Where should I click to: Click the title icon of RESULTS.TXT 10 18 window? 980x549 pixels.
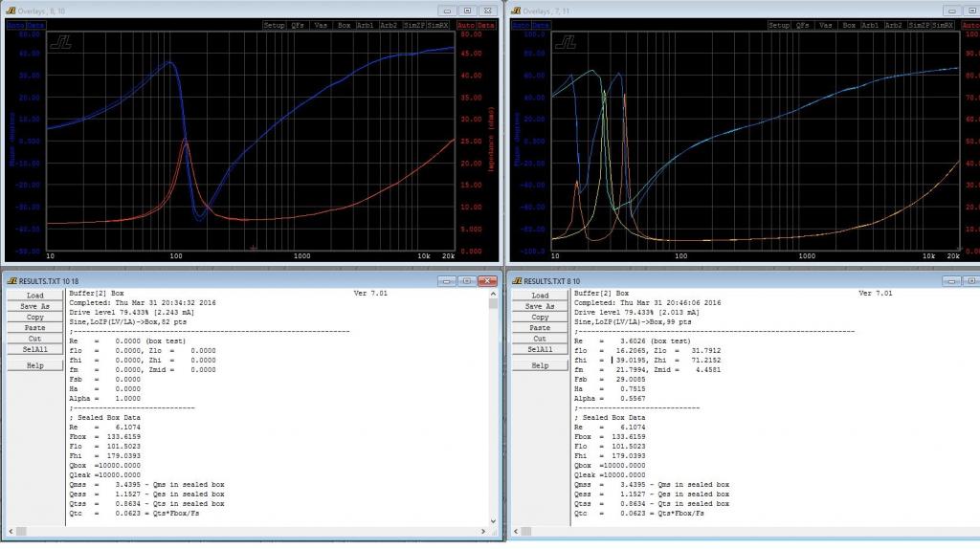(11, 281)
